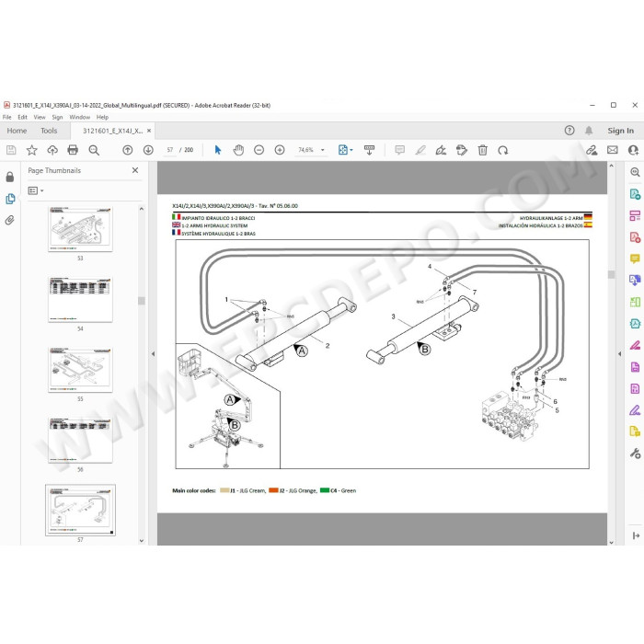Open help question mark icon
This screenshot has height=644, width=644.
point(569,131)
